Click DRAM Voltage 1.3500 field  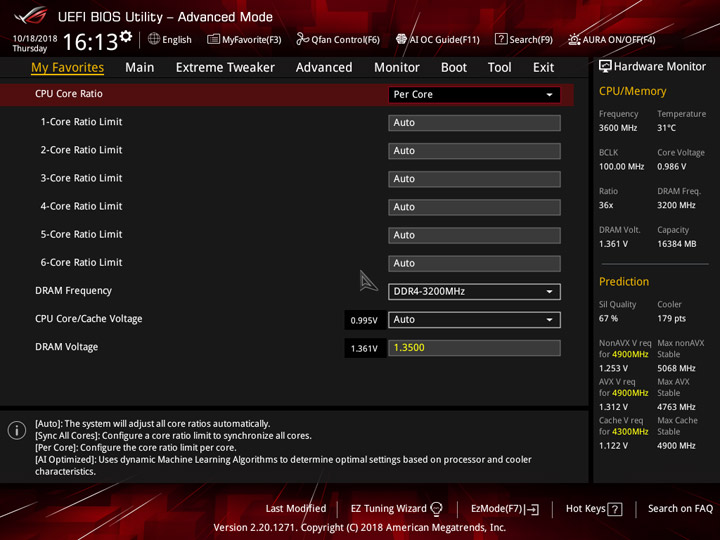pyautogui.click(x=474, y=348)
